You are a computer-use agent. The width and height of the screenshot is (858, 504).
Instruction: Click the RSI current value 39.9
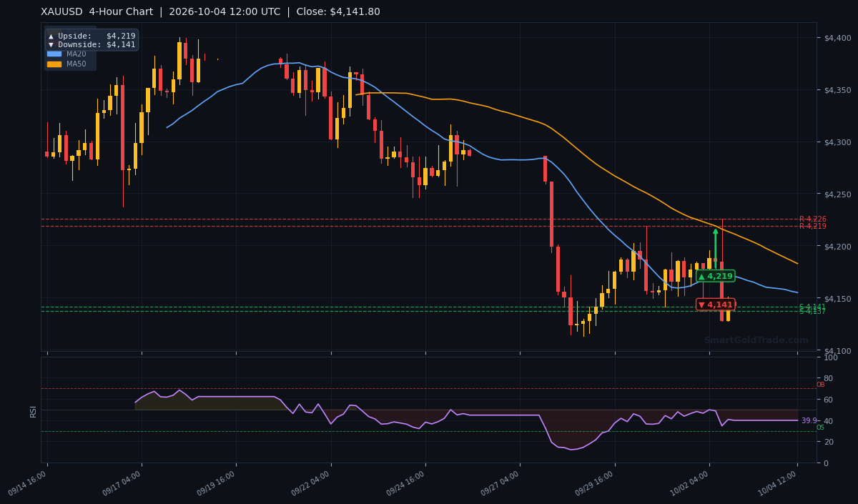[x=809, y=421]
